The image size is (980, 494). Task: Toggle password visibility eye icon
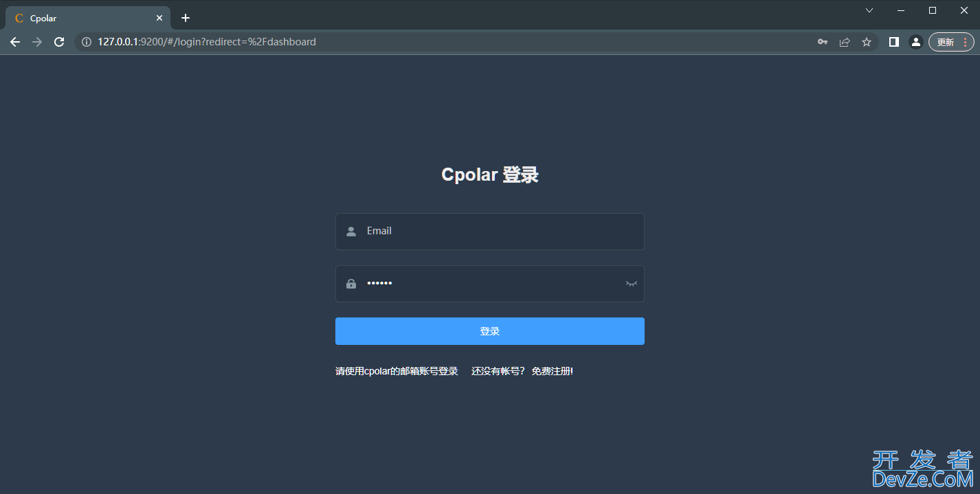631,284
